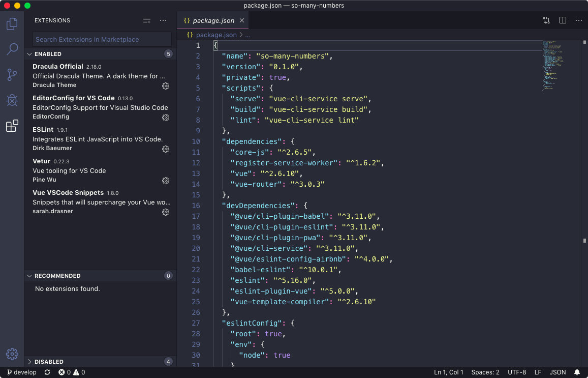The image size is (588, 378).
Task: Select the Extensions icon in activity bar
Action: click(12, 125)
